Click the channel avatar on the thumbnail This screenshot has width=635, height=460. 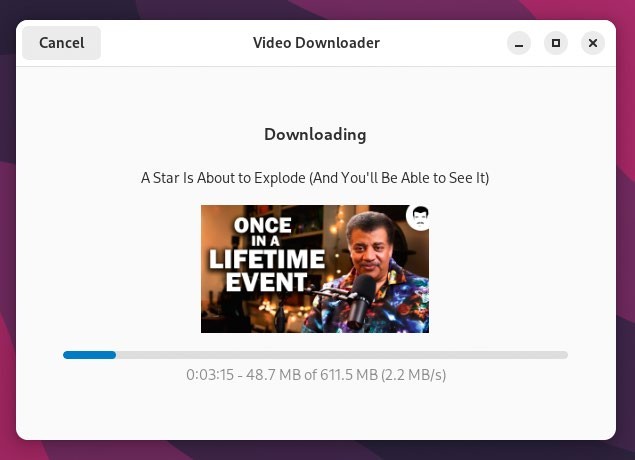tap(419, 217)
